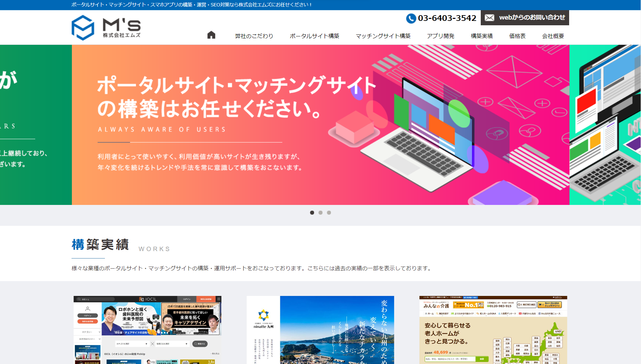Switch to the second slide dot
641x364 pixels.
point(320,213)
